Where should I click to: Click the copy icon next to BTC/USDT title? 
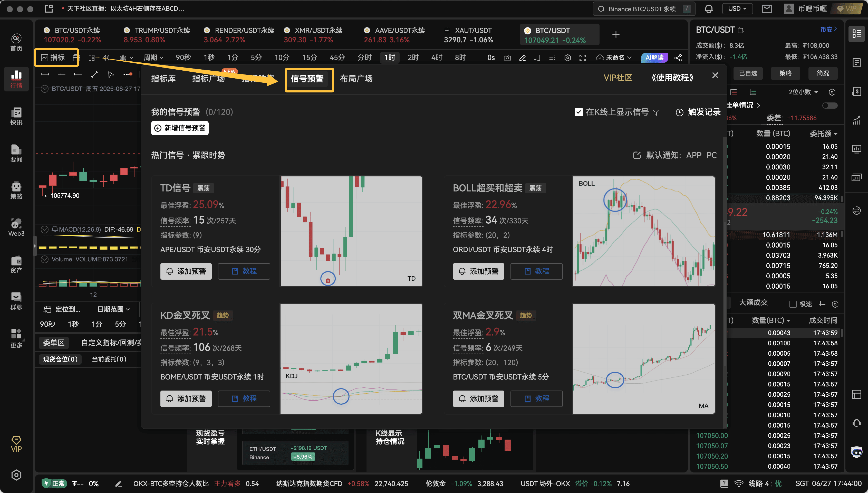(x=741, y=30)
